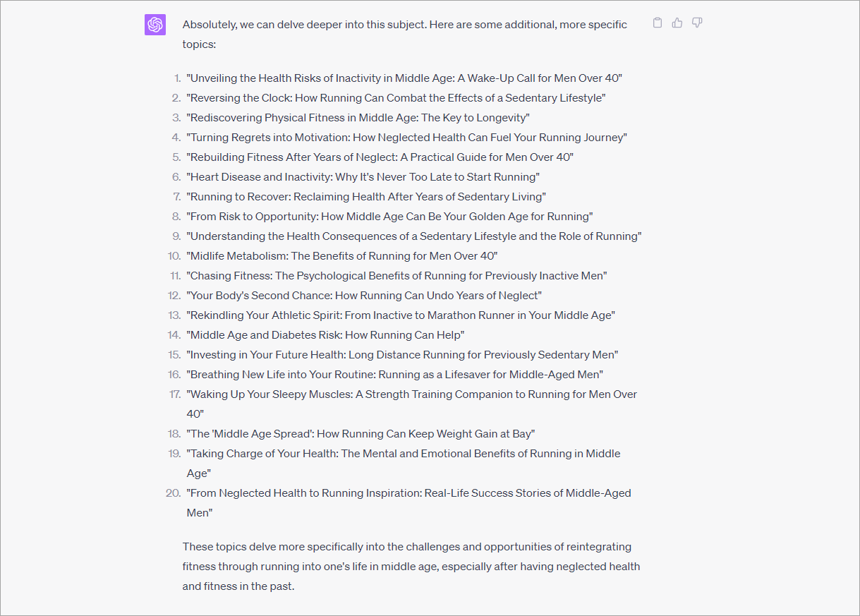This screenshot has width=860, height=616.
Task: Click topic 7 Running to Recover
Action: tap(366, 197)
